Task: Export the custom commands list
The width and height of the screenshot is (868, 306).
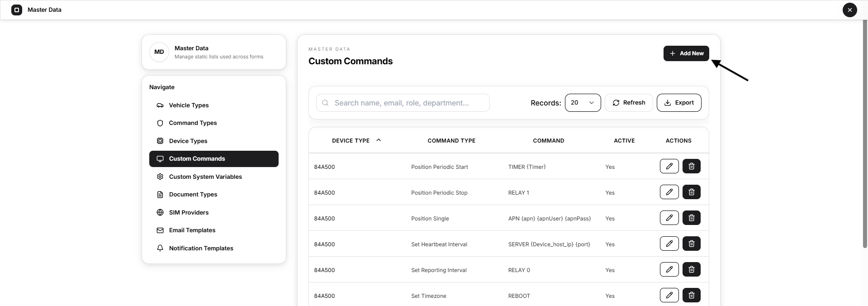Action: tap(679, 103)
